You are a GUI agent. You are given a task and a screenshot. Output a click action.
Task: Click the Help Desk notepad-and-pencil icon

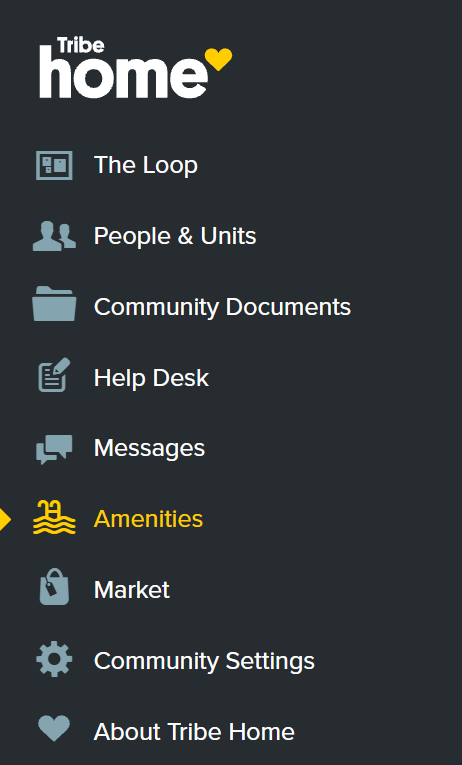point(54,375)
